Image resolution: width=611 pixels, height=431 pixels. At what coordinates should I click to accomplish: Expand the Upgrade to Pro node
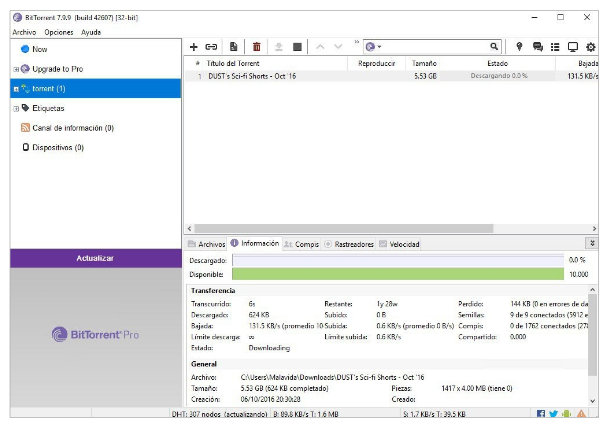click(x=16, y=69)
